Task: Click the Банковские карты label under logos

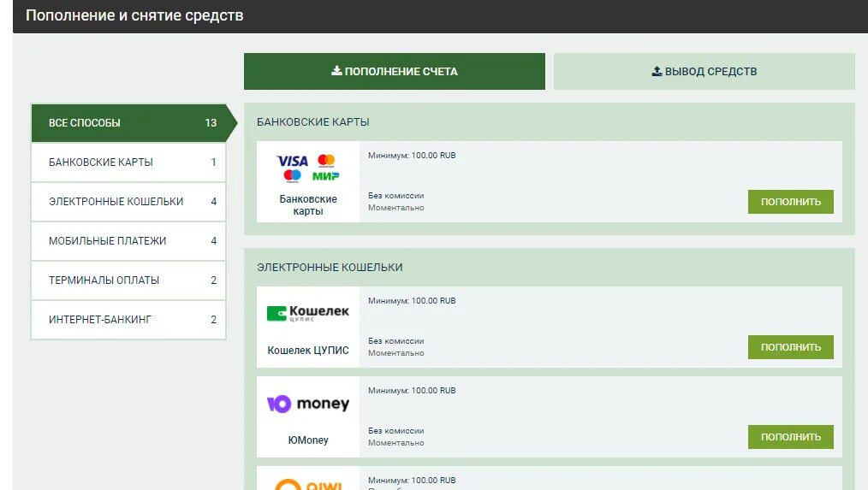Action: pos(308,204)
